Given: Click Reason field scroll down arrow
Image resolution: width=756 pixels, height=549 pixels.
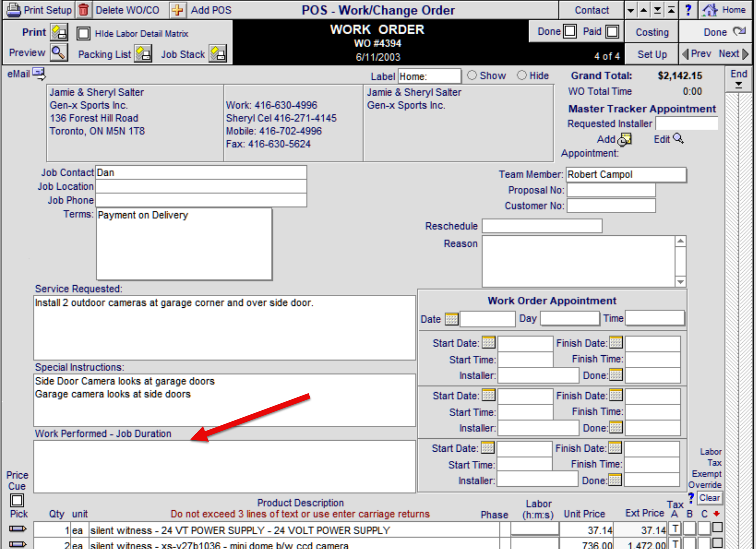Looking at the screenshot, I should (x=681, y=282).
